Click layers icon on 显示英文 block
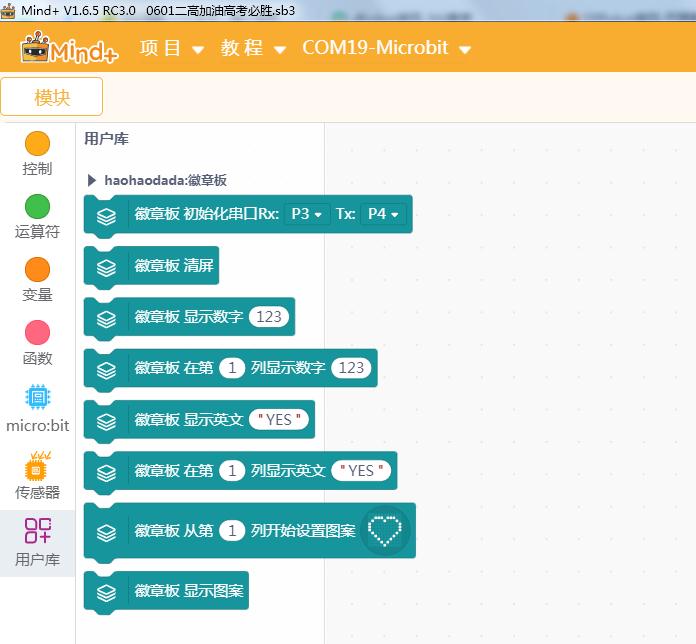696x644 pixels. [107, 422]
